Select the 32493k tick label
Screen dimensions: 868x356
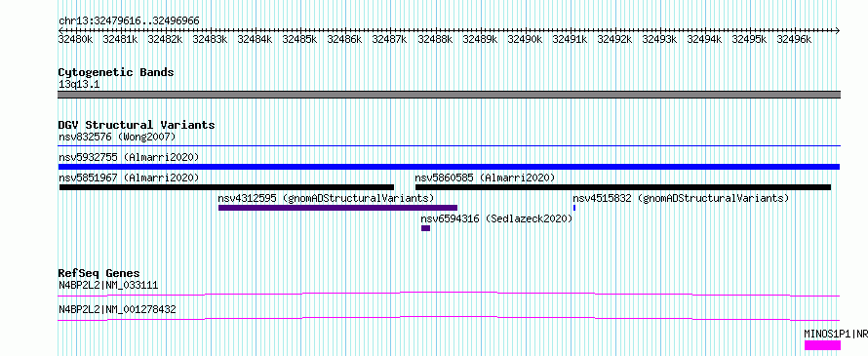click(658, 39)
